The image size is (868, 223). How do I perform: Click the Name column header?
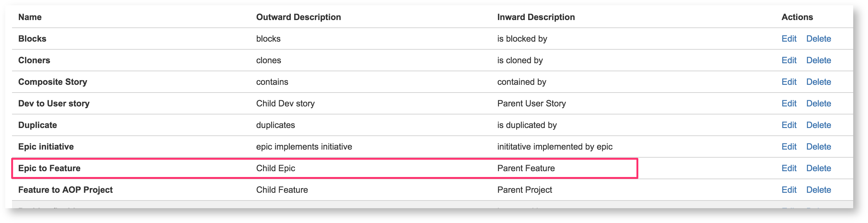[30, 17]
